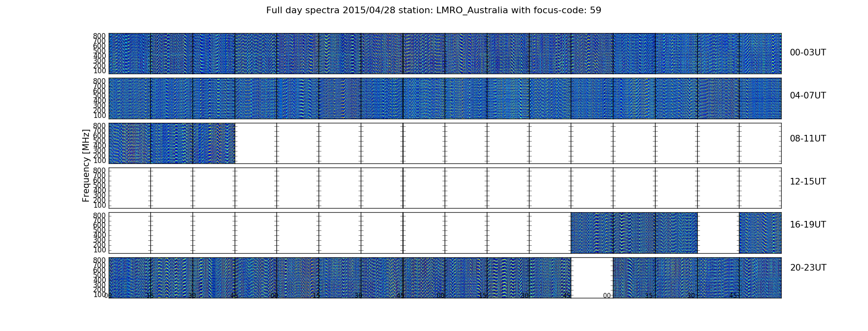Select the '00-03UT' row label
The height and width of the screenshot is (331, 868).
(x=808, y=53)
